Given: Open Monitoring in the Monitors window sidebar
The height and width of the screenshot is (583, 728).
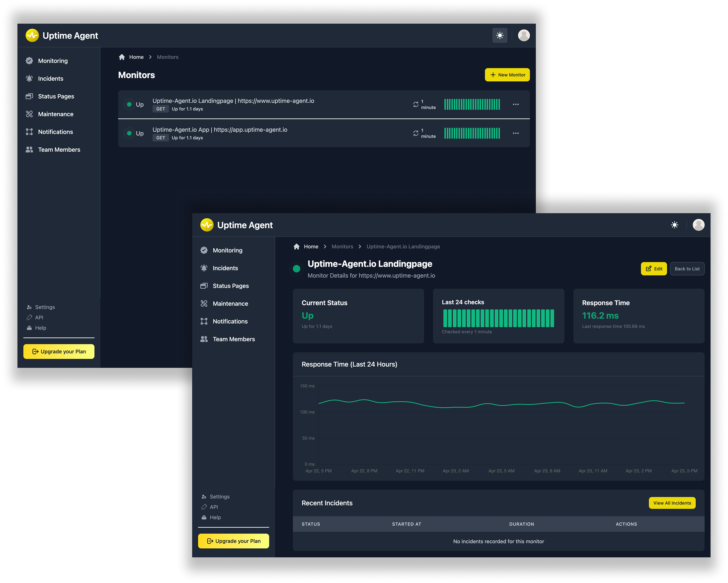Looking at the screenshot, I should [x=53, y=61].
